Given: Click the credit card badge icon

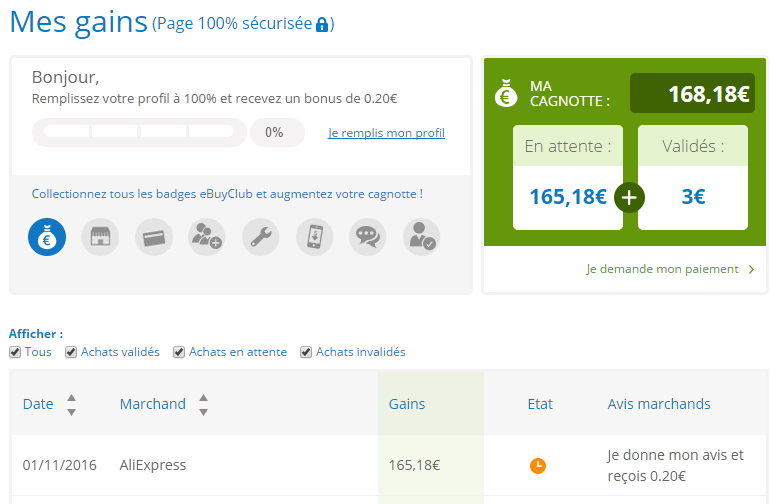Looking at the screenshot, I should click(x=154, y=237).
